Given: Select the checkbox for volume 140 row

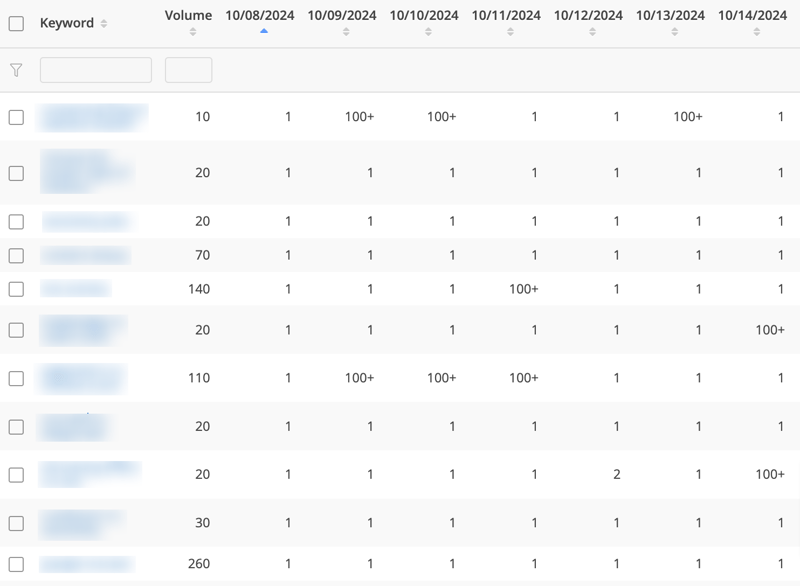Looking at the screenshot, I should 16,289.
